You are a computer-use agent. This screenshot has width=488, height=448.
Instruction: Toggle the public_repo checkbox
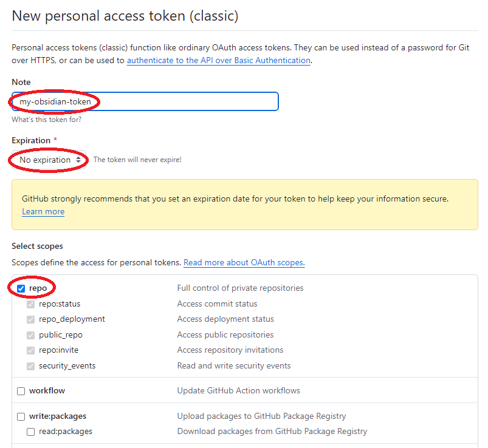click(x=31, y=335)
